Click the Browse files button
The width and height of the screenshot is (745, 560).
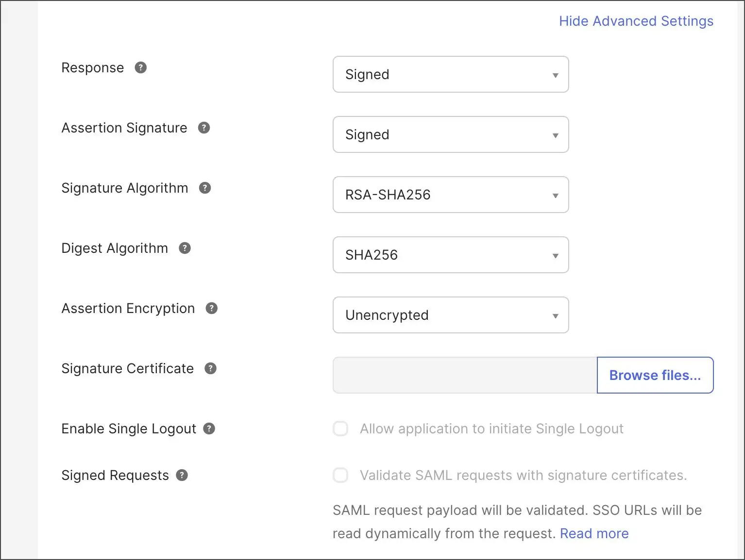coord(655,375)
